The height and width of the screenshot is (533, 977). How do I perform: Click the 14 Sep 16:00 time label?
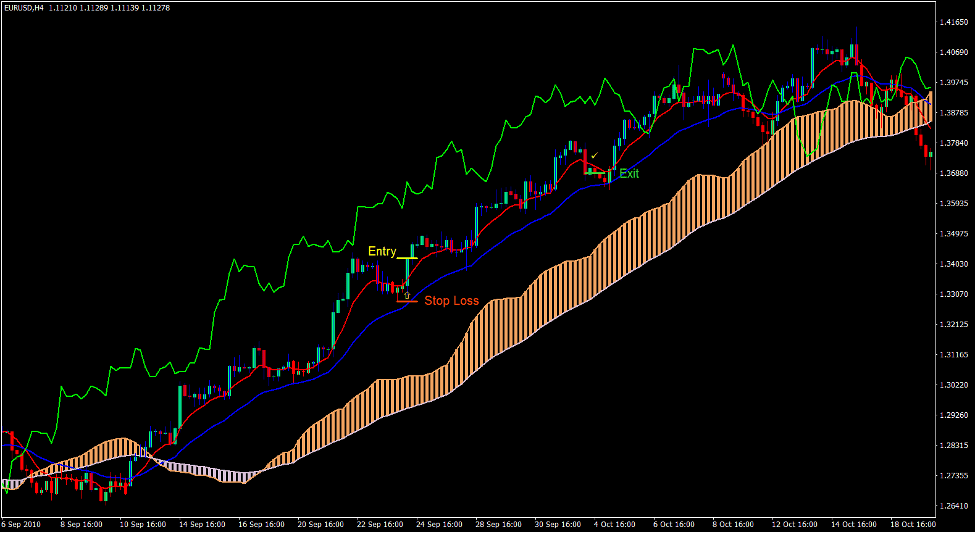tap(200, 524)
